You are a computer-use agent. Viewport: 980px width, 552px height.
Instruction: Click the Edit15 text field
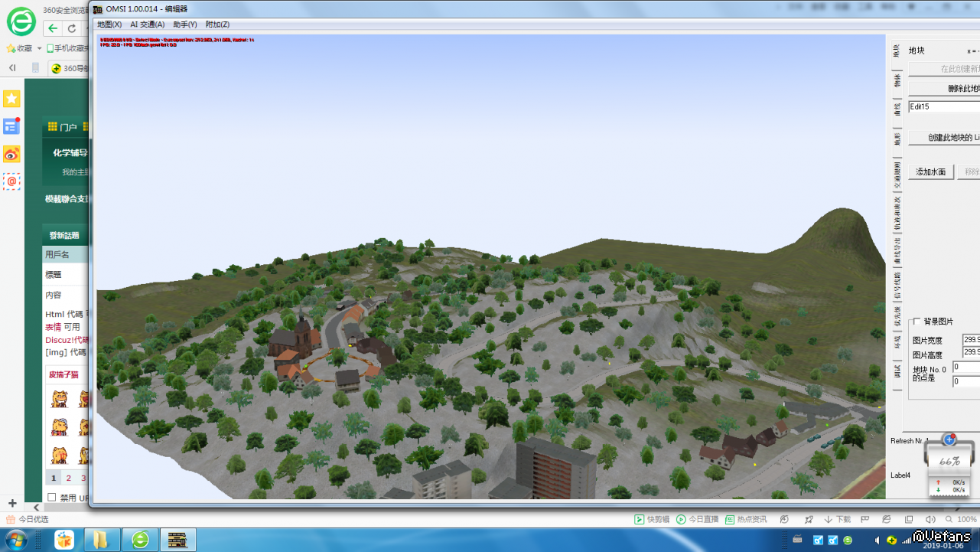coord(944,106)
